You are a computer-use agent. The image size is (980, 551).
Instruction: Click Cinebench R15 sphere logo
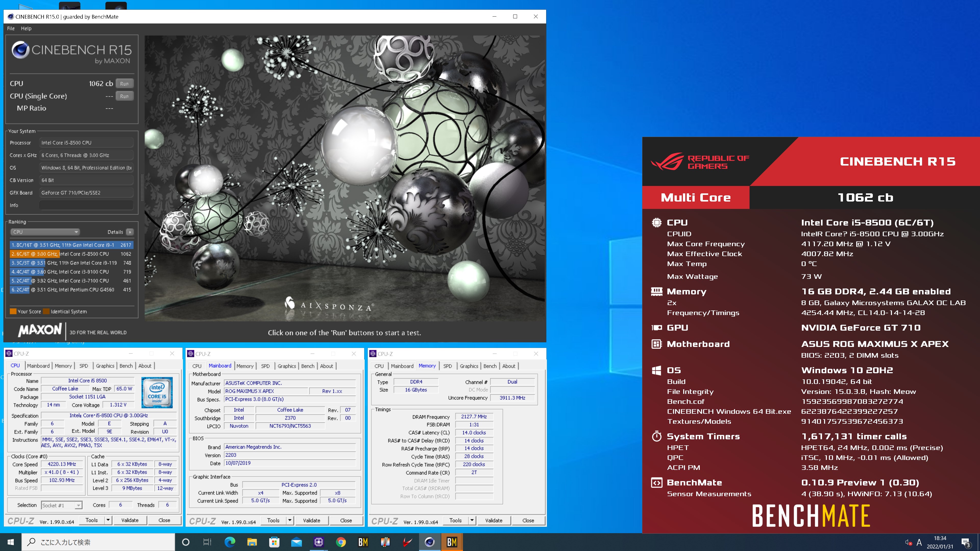point(20,50)
